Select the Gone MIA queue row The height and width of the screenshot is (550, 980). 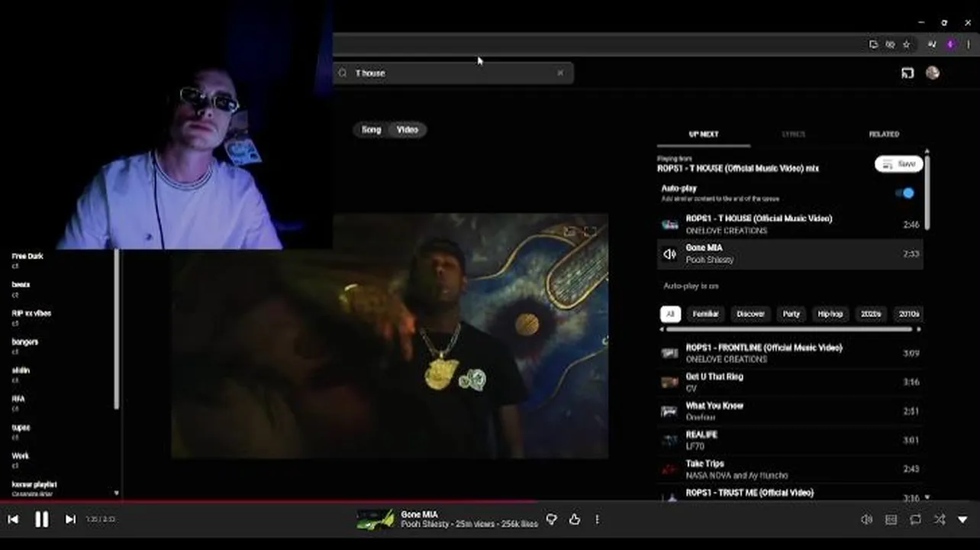coord(790,254)
